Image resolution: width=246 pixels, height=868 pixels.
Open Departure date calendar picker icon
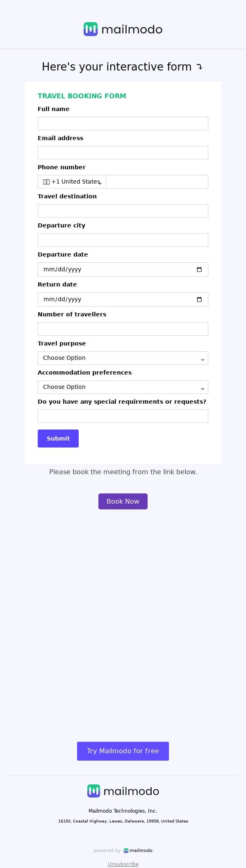[199, 270]
